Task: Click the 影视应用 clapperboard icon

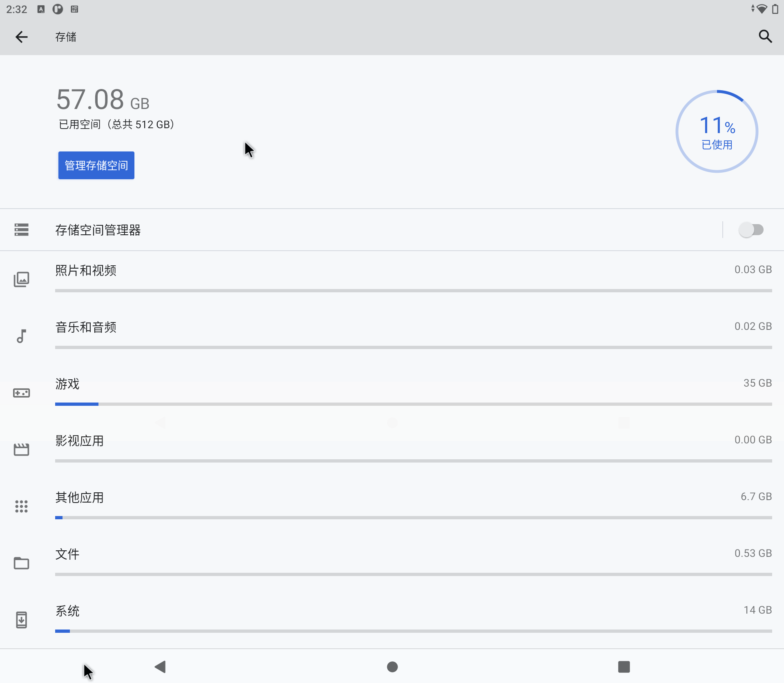Action: pos(21,450)
